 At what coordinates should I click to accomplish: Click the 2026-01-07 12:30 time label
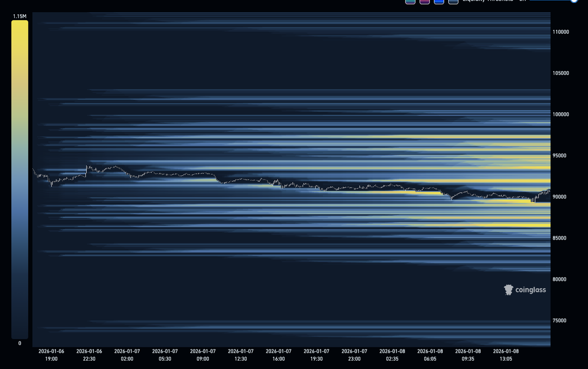pos(241,355)
